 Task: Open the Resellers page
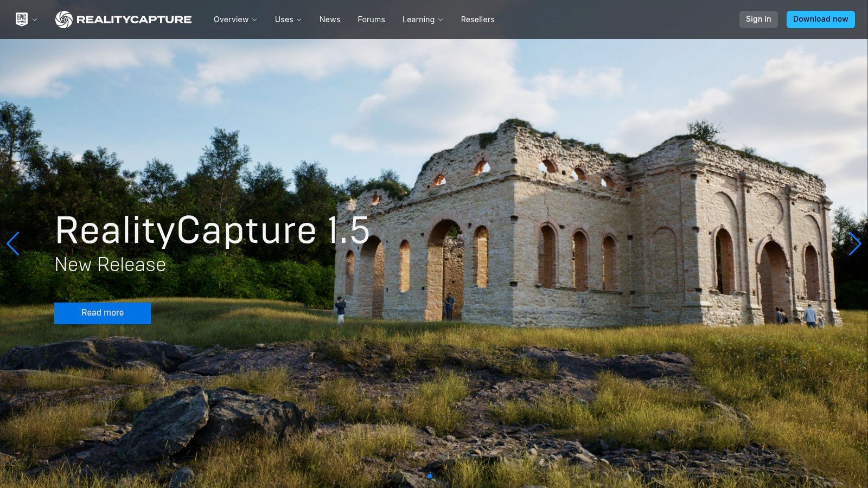click(477, 20)
